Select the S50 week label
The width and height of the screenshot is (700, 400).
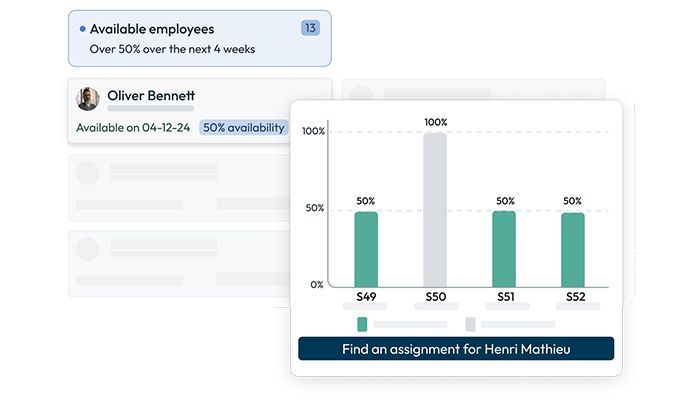click(435, 297)
